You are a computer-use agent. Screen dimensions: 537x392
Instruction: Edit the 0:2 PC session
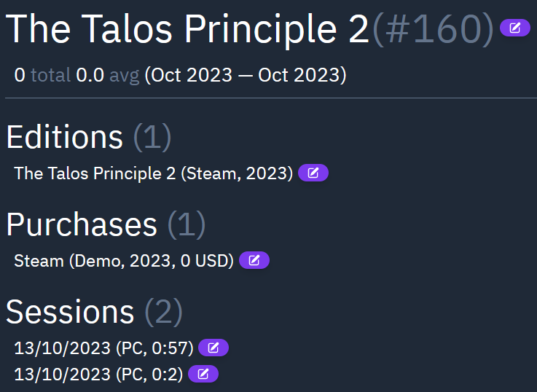pyautogui.click(x=203, y=375)
